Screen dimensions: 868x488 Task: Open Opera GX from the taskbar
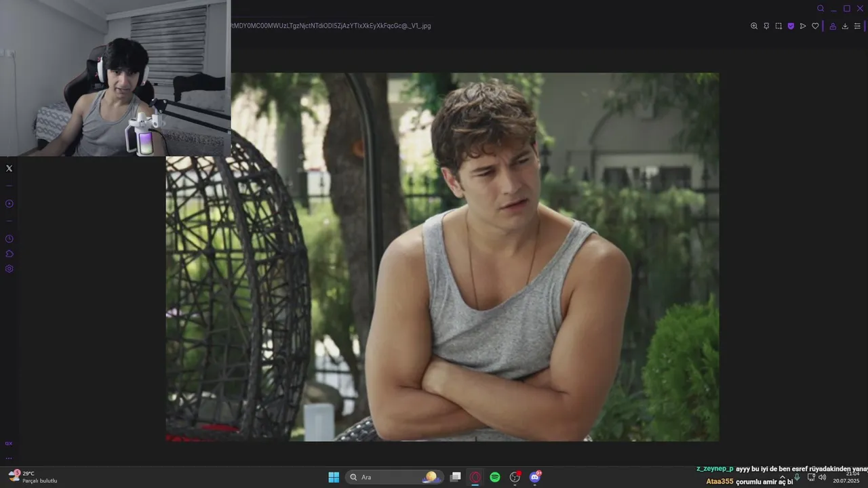(475, 477)
